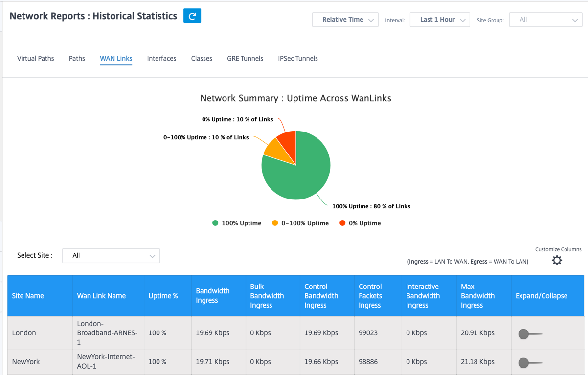Click the Control Bandwidth Ingress column header
The height and width of the screenshot is (375, 588).
pos(327,296)
